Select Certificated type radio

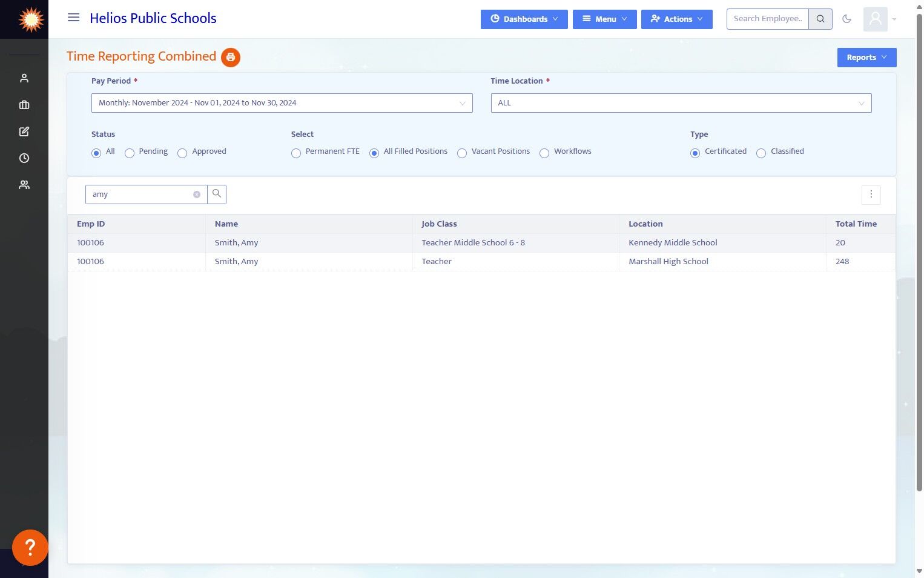pos(695,153)
